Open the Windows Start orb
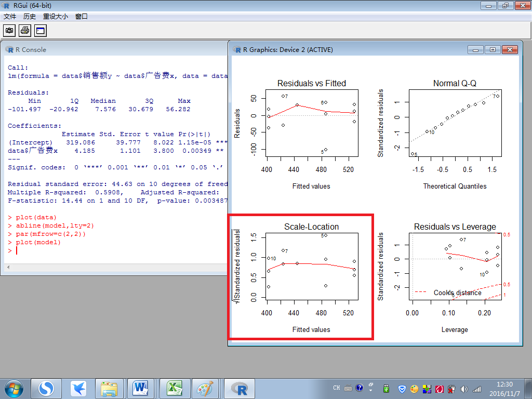Viewport: 532px width, 399px height. 14,389
